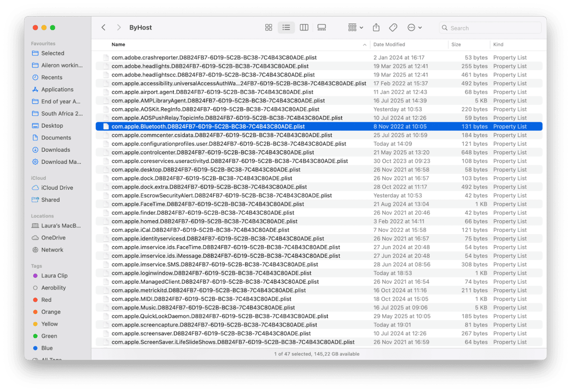This screenshot has height=392, width=571.
Task: Switch to column view
Action: (304, 28)
